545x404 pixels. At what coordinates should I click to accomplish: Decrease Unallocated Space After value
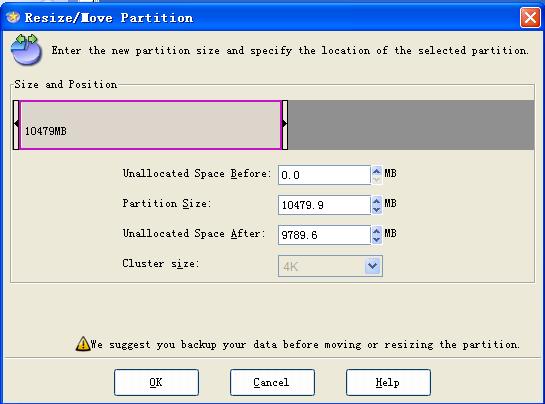tap(376, 240)
